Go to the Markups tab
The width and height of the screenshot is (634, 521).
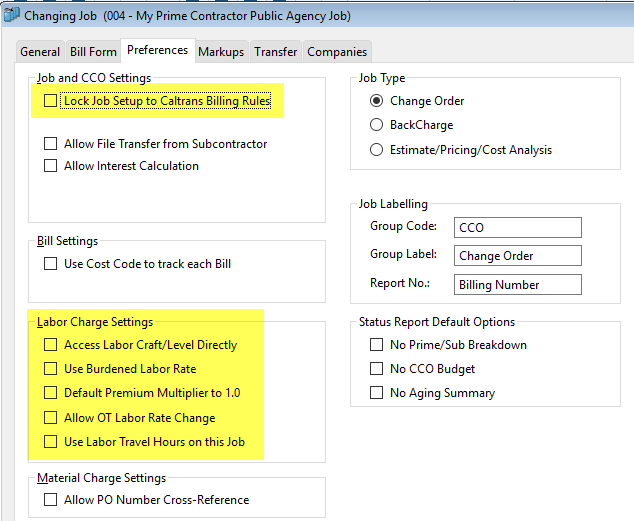pyautogui.click(x=221, y=52)
